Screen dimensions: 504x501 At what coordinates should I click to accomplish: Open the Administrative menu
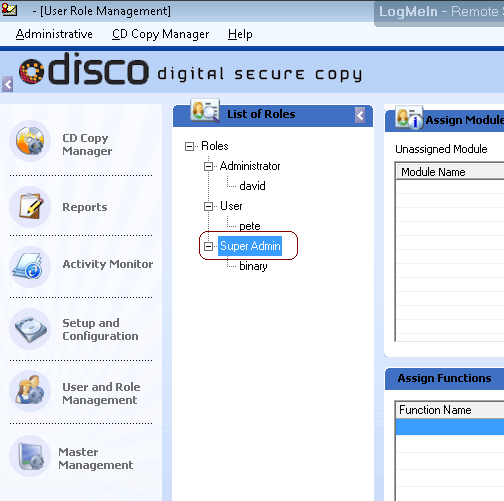coord(54,34)
